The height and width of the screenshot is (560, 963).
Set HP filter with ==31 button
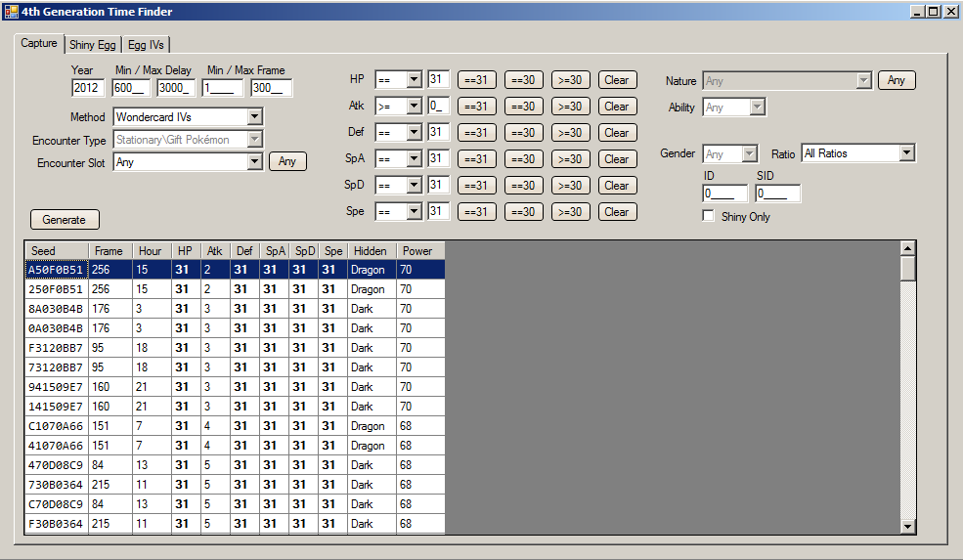pos(476,80)
